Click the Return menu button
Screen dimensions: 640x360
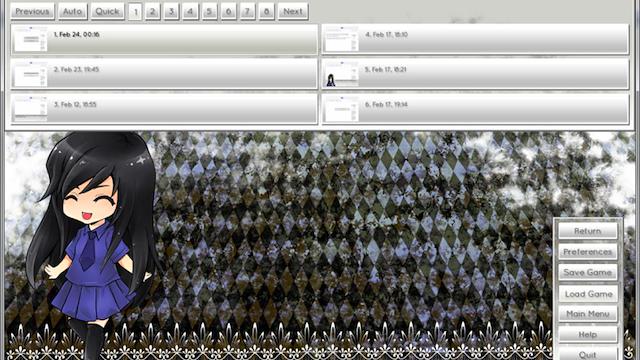(x=588, y=231)
